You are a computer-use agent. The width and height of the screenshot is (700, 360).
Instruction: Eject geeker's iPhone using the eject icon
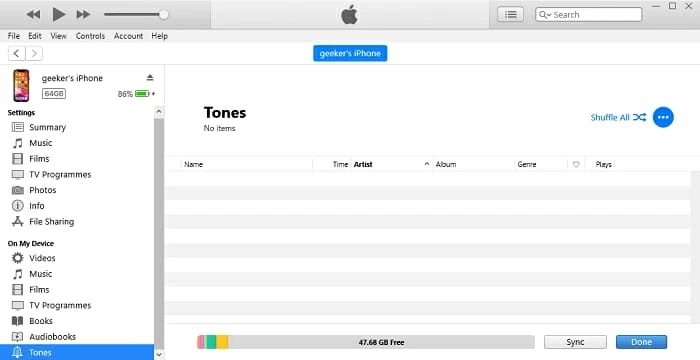pos(150,78)
